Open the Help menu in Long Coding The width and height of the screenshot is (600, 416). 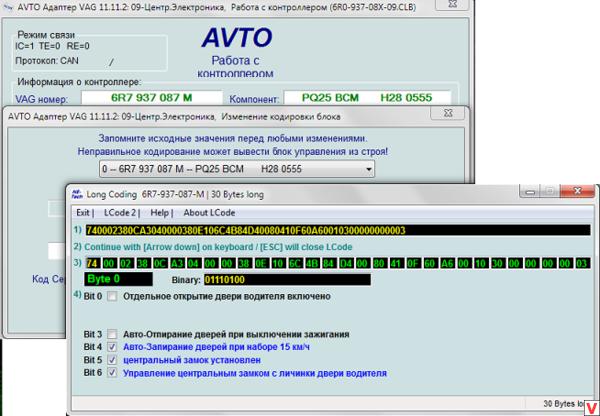[160, 213]
